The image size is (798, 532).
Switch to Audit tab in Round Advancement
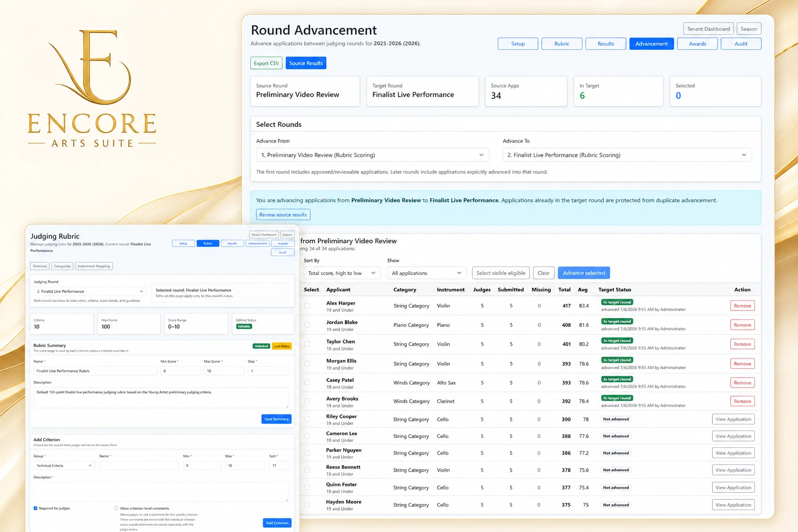[741, 44]
